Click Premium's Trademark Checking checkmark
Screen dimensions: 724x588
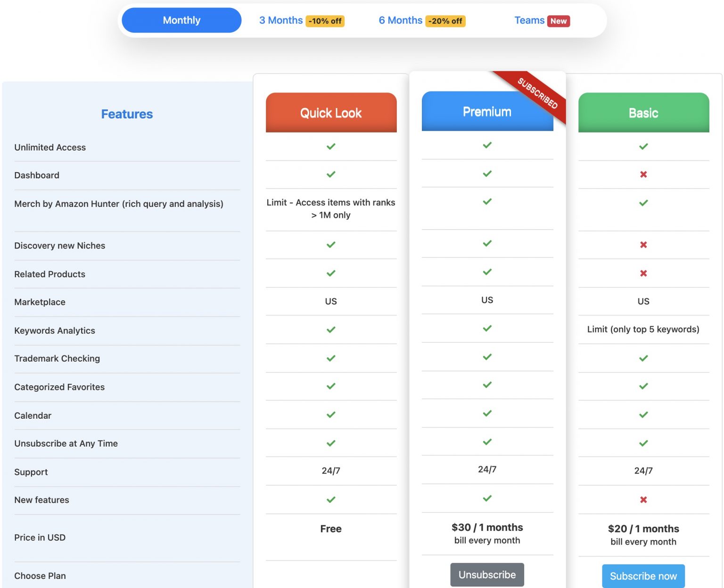(487, 357)
